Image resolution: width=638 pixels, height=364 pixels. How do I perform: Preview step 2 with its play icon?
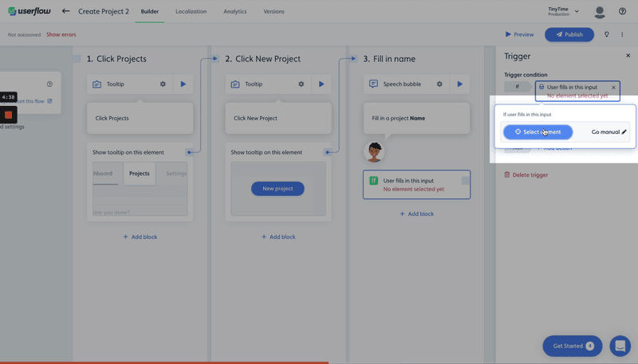click(321, 84)
